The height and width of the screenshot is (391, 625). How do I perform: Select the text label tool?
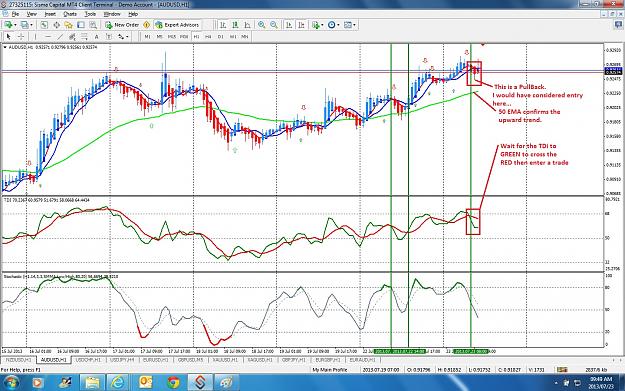point(109,37)
